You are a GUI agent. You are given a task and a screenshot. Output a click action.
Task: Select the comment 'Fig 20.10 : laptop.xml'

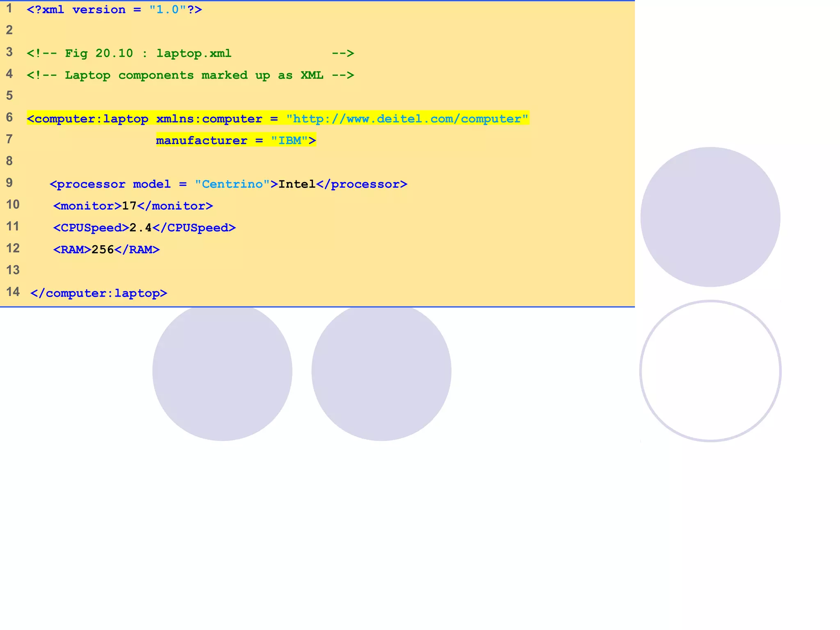(148, 53)
